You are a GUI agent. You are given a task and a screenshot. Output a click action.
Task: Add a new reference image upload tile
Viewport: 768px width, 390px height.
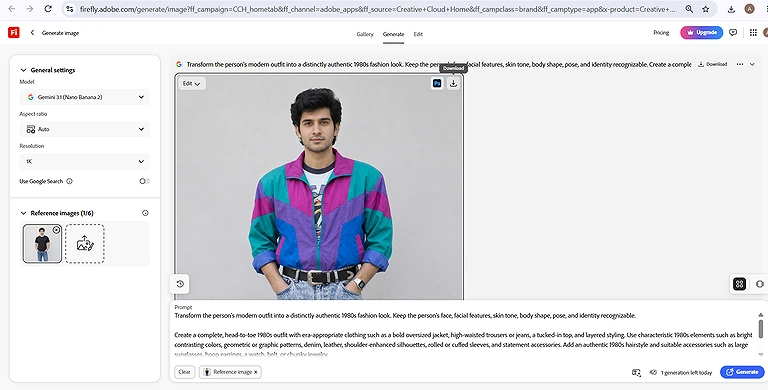[85, 244]
